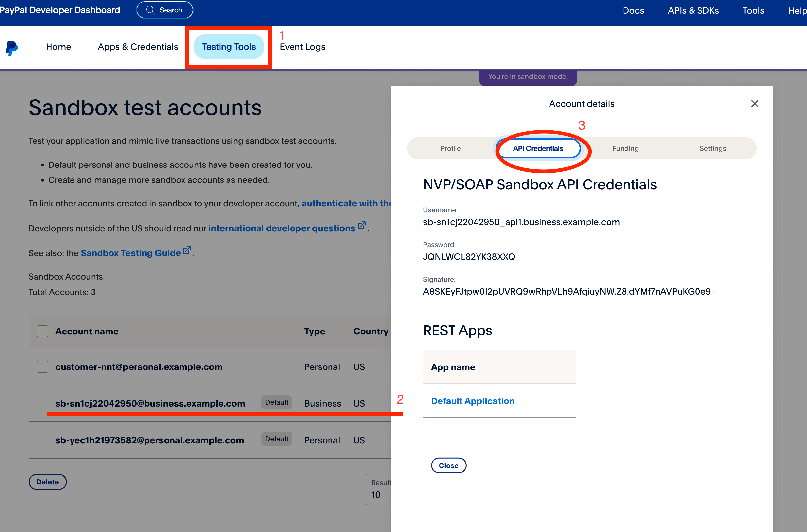Open the Sandbox Testing Guide link
This screenshot has width=807, height=532.
point(131,253)
